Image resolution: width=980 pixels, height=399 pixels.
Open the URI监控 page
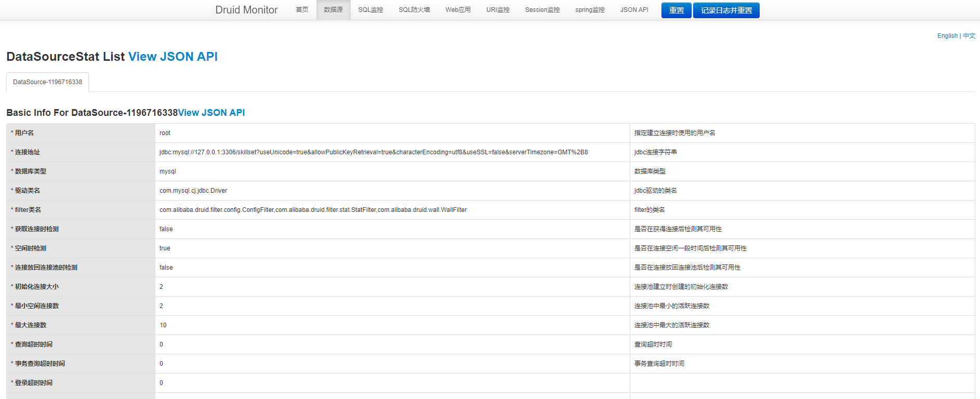498,10
